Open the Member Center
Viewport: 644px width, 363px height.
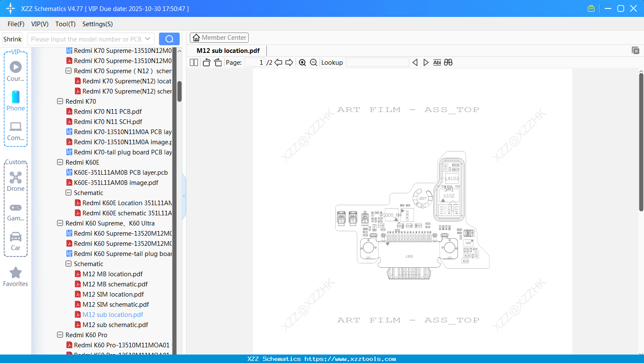[219, 38]
